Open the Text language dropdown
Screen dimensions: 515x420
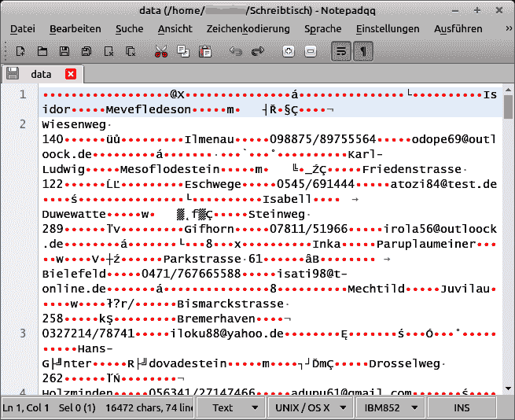[230, 408]
